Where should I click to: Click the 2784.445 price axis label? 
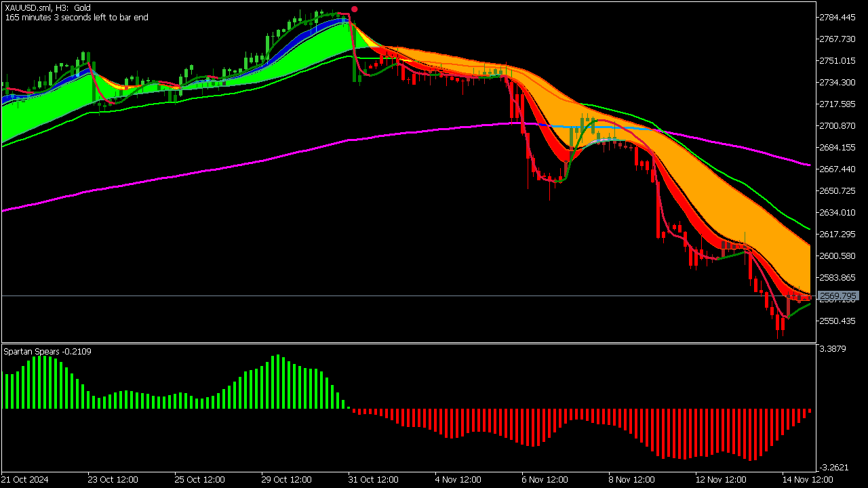click(x=838, y=17)
